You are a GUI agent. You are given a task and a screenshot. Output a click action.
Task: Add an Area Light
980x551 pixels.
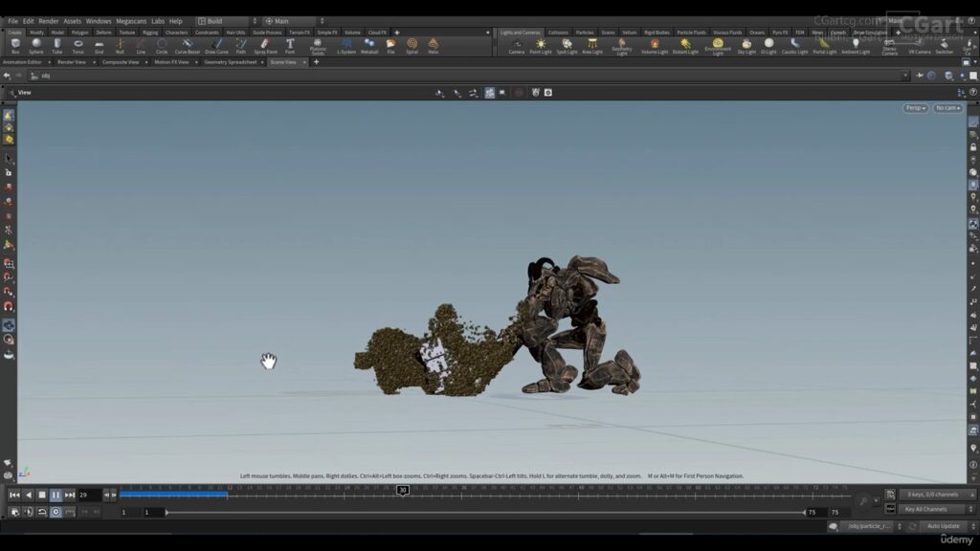point(591,46)
